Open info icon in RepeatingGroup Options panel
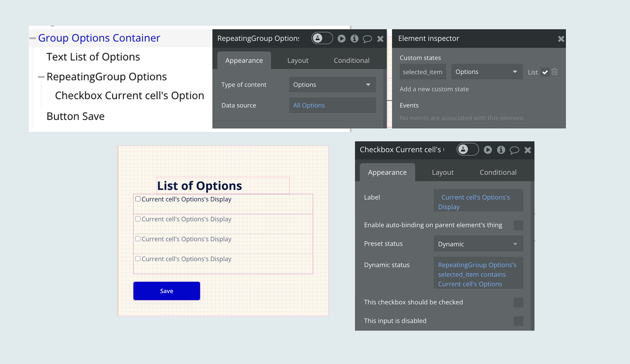This screenshot has width=630, height=364. [354, 38]
